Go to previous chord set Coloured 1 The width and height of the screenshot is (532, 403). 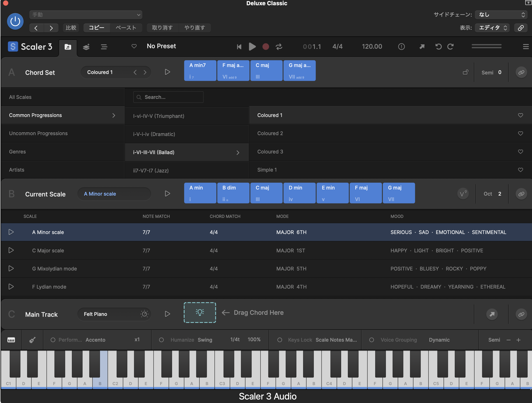click(x=135, y=72)
